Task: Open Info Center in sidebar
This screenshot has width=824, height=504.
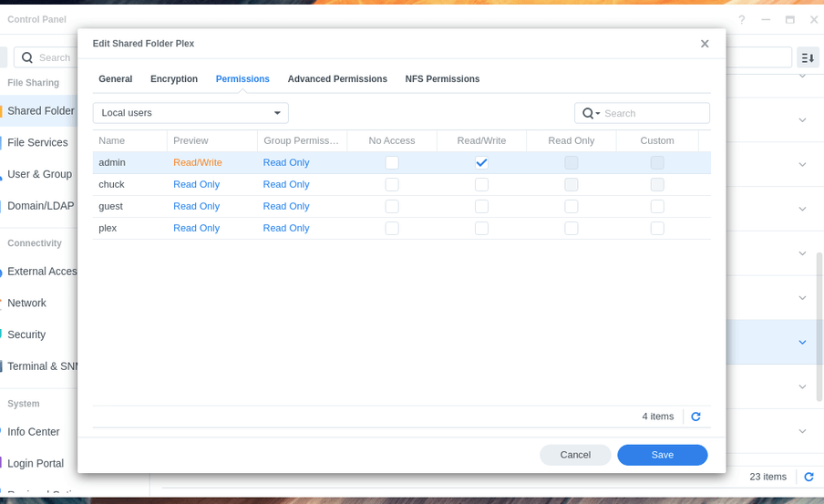Action: point(34,431)
